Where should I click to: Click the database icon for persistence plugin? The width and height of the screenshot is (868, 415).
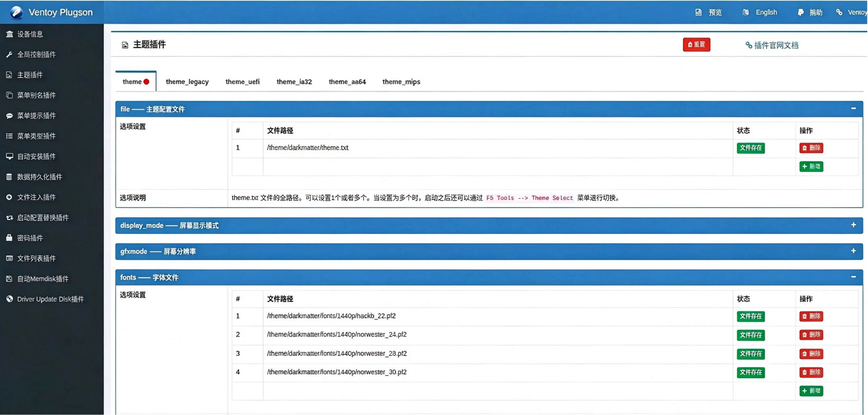(9, 177)
